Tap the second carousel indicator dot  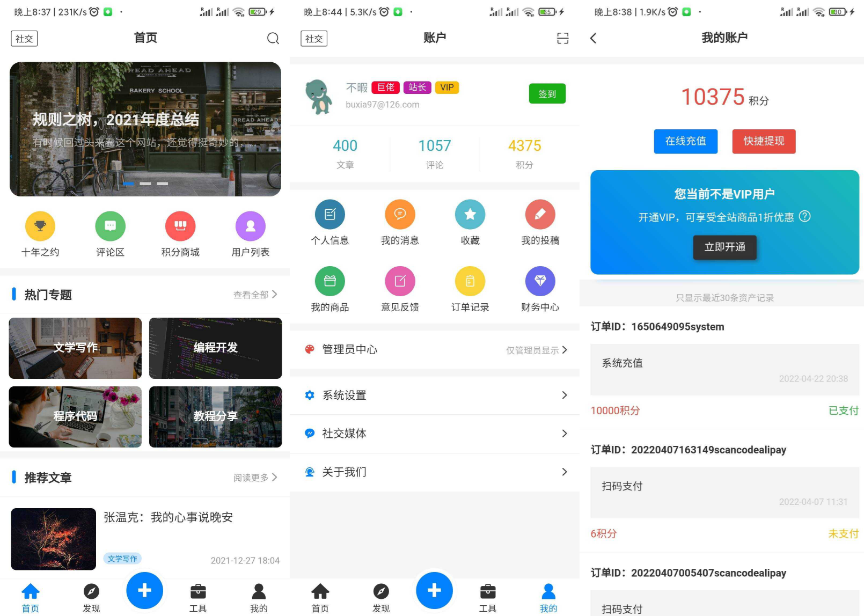click(145, 183)
